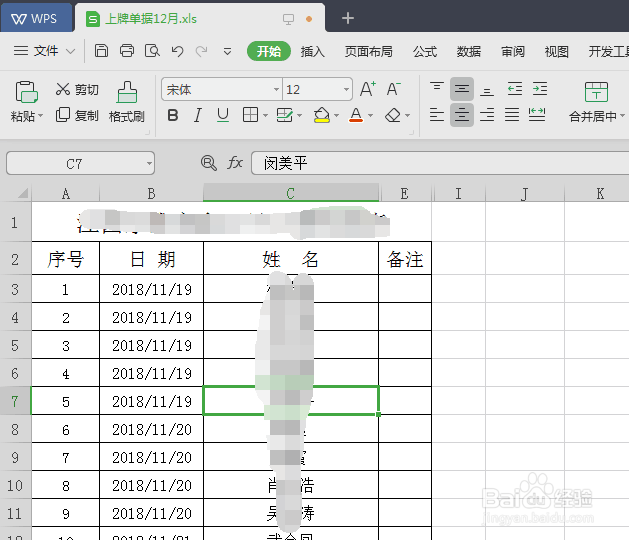Click the Name Box showing C7

pos(80,163)
